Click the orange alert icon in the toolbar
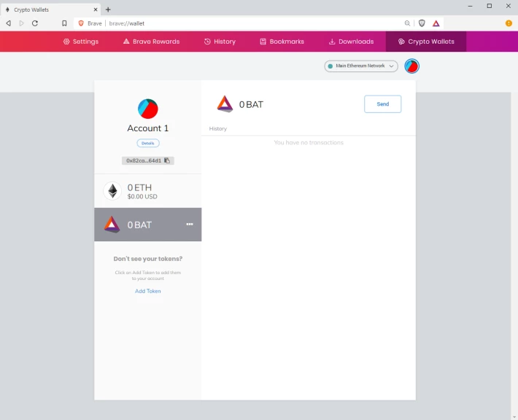Screen dimensions: 518x420 click(509, 23)
